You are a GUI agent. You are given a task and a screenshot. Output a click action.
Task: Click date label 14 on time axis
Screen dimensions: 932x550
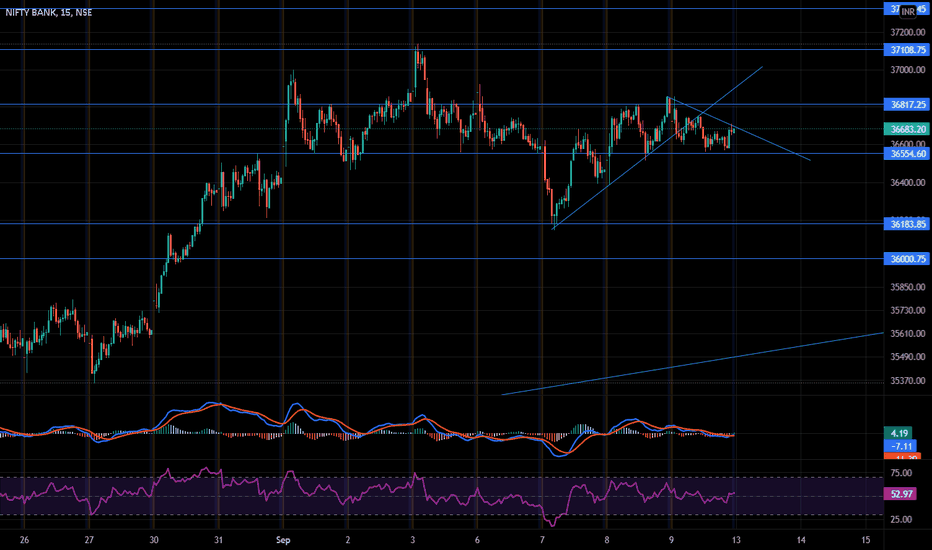801,540
